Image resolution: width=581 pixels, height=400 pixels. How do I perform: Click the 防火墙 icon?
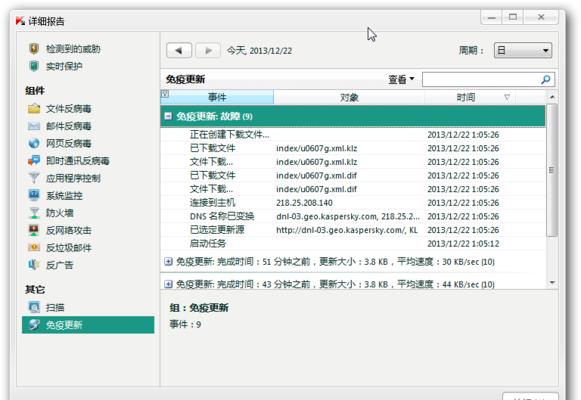tap(34, 213)
